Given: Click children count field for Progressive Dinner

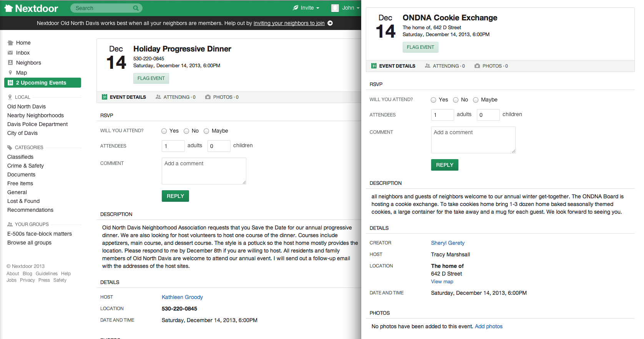Looking at the screenshot, I should pyautogui.click(x=219, y=146).
